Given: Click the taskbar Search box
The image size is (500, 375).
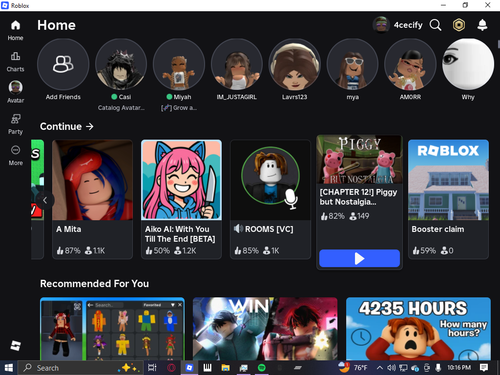Looking at the screenshot, I should 81,368.
